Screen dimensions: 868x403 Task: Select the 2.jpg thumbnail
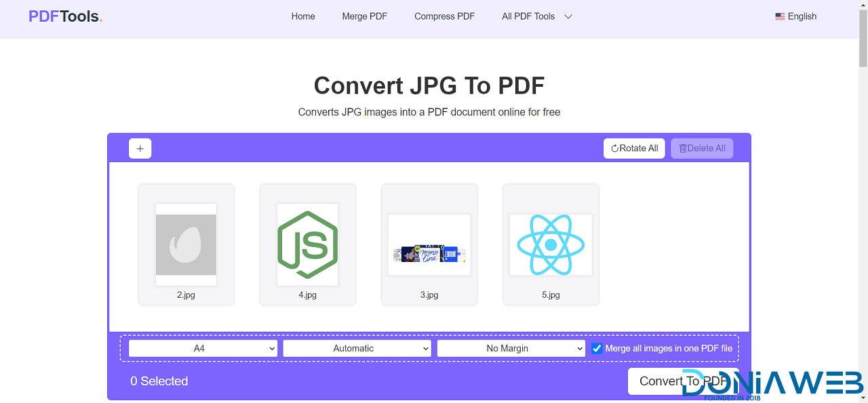[186, 244]
